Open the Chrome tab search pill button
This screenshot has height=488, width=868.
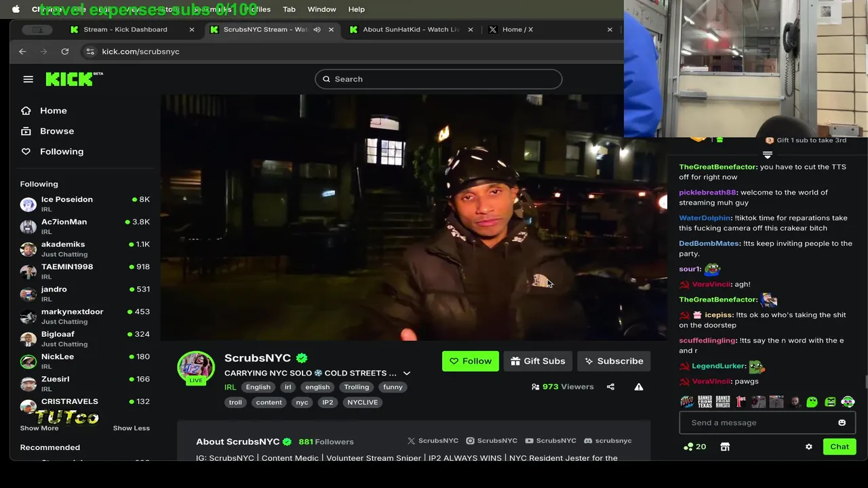coord(37,30)
